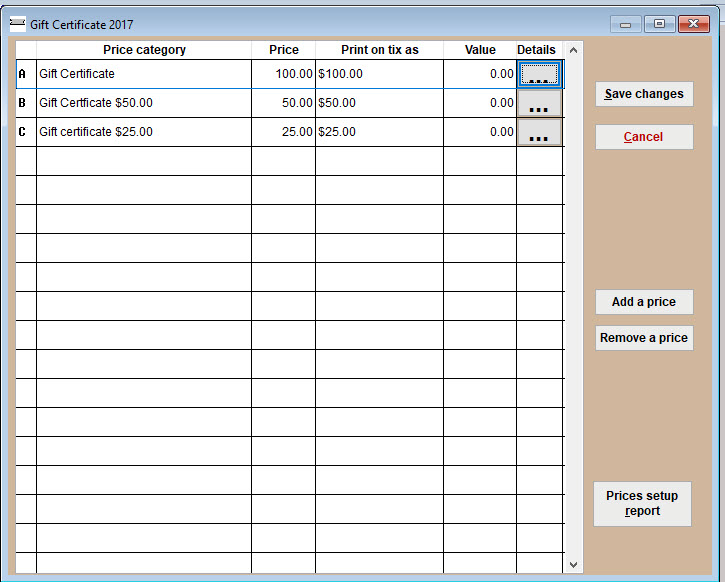Select the 'Gift Certficate $50.00' category cell

(x=144, y=103)
